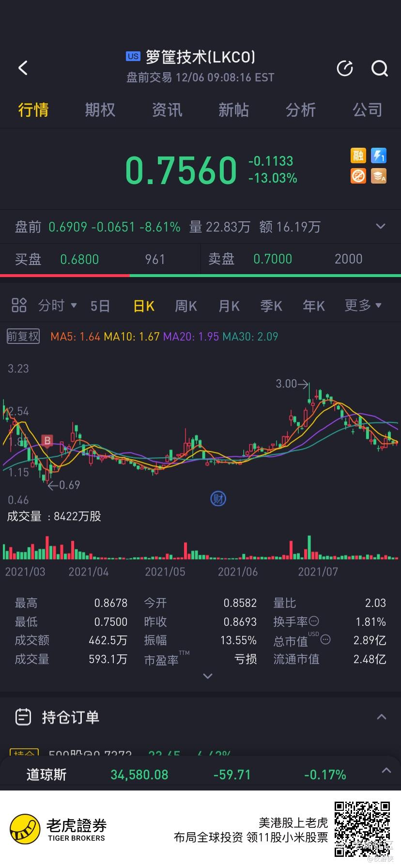Open the 更多 chart options dropdown
Viewport: 401px width, 868px height.
pyautogui.click(x=363, y=305)
